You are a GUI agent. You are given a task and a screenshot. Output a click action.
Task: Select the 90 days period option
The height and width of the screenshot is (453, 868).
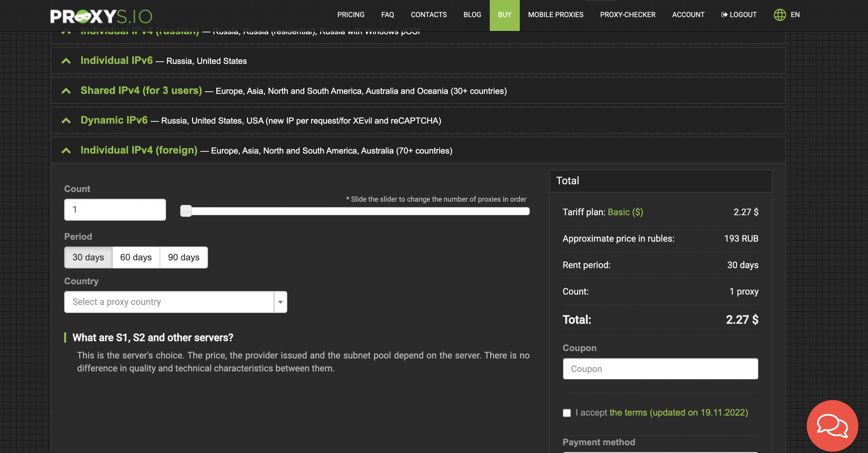pyautogui.click(x=183, y=257)
